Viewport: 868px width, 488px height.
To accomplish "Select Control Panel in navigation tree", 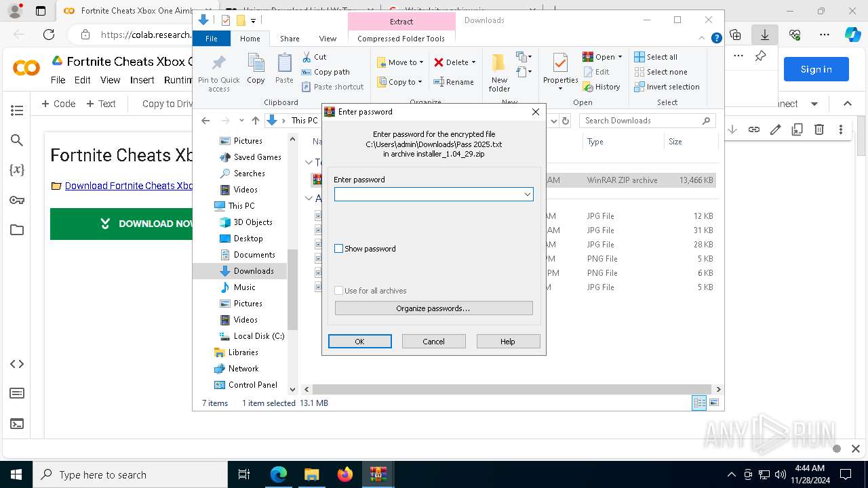I will [x=246, y=385].
